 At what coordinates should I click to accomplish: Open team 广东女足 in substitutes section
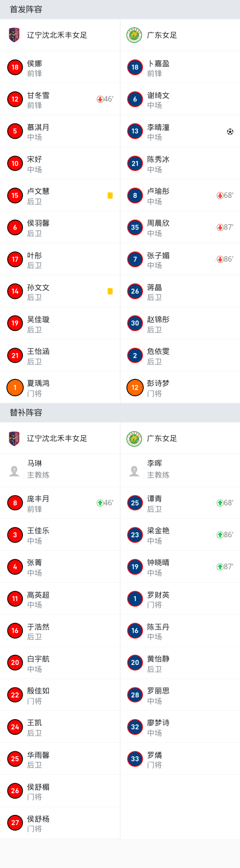click(x=162, y=439)
